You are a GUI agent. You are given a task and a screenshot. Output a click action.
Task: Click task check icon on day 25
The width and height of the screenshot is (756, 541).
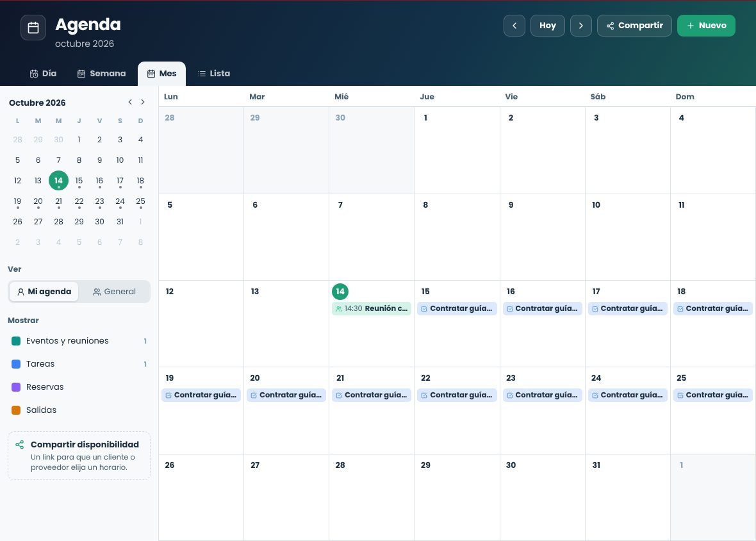point(680,395)
